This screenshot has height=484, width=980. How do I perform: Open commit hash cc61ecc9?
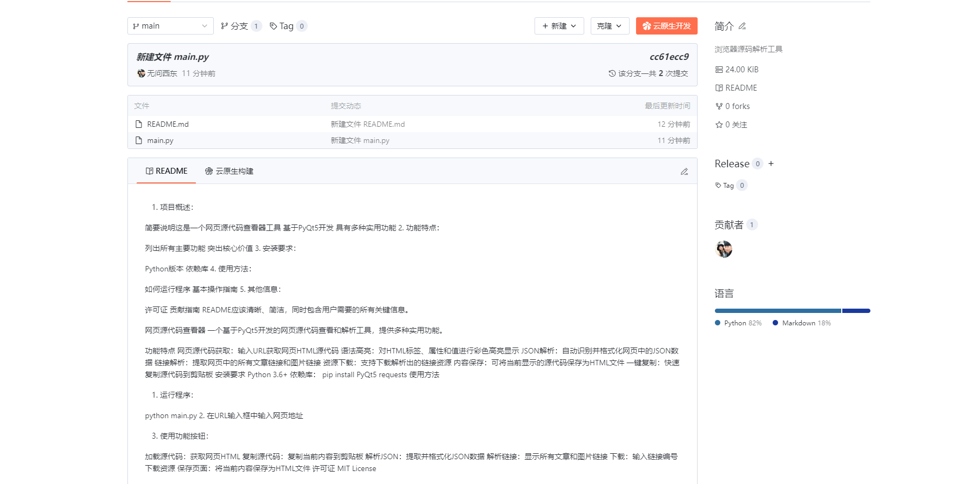669,57
